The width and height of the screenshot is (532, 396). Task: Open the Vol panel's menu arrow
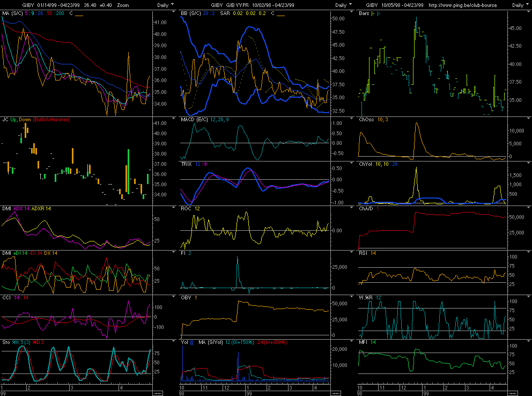coord(351,341)
